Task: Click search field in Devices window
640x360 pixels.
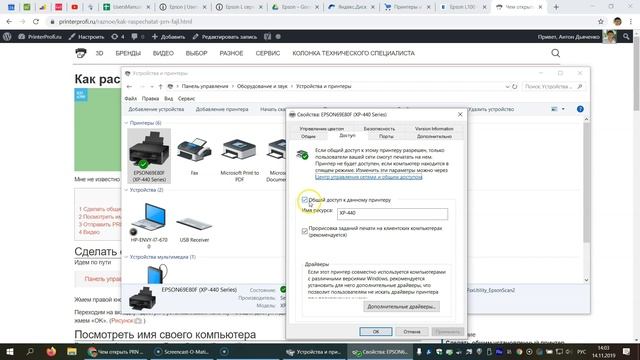Action: (x=553, y=87)
